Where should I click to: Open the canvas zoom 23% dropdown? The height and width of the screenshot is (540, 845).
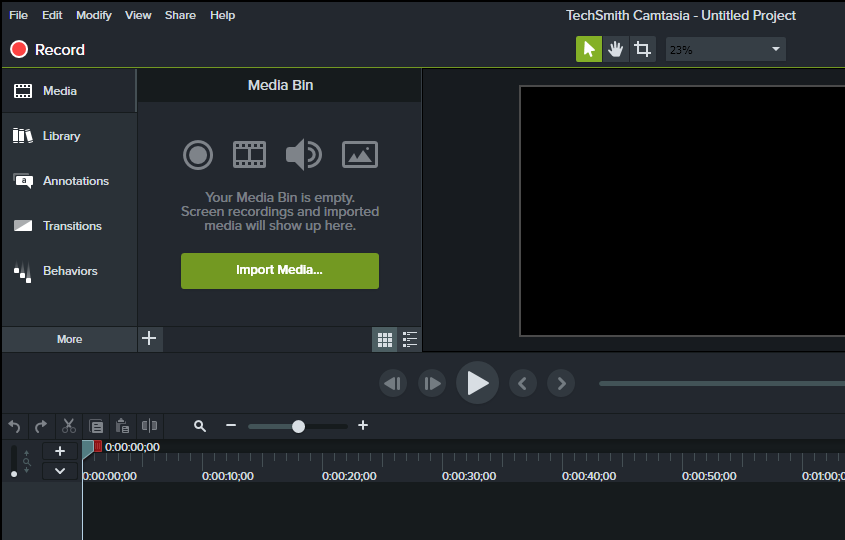pos(725,49)
